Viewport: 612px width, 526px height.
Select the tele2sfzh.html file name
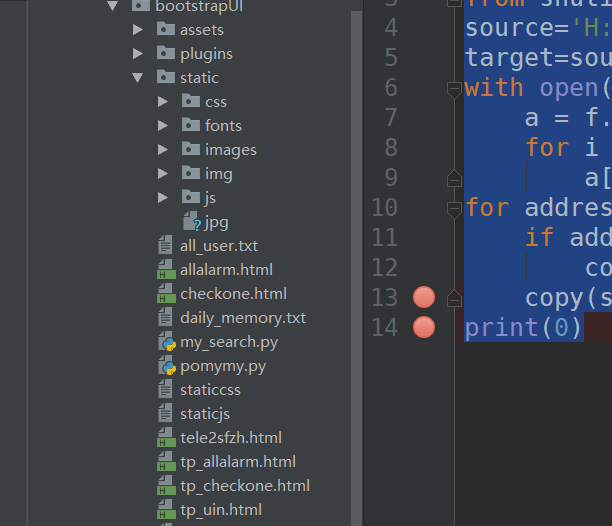pyautogui.click(x=231, y=438)
